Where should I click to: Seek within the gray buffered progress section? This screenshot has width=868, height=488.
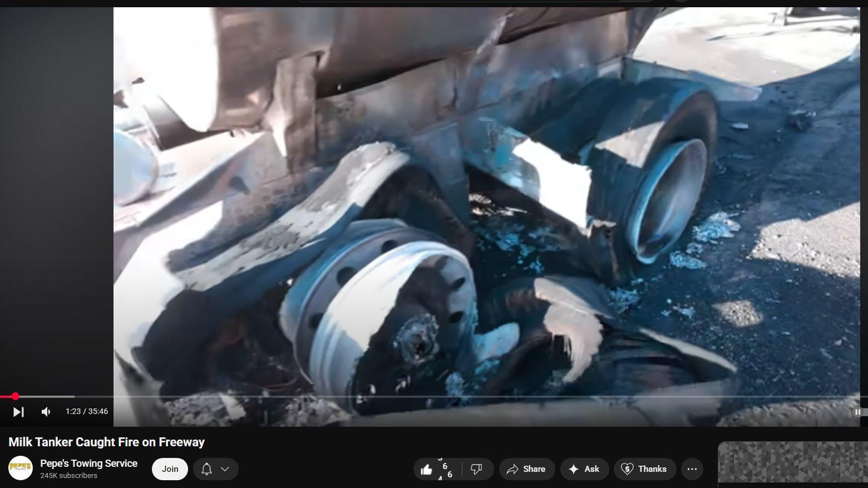point(50,396)
